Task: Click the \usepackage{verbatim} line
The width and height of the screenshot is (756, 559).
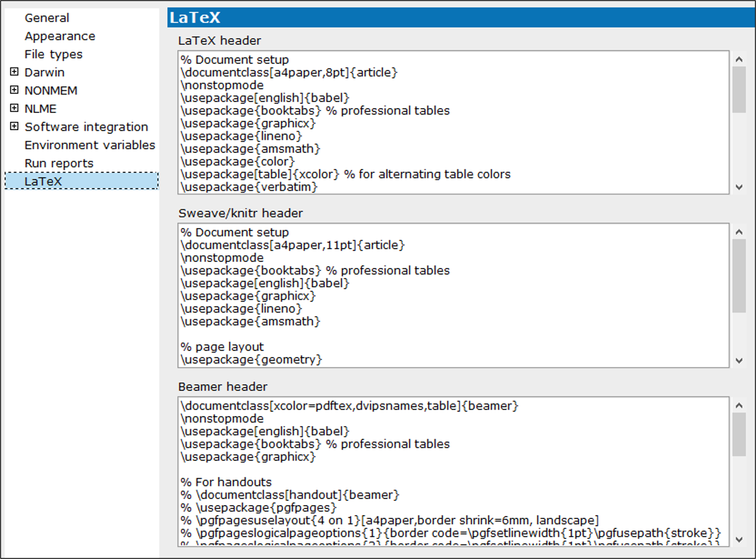Action: 249,187
